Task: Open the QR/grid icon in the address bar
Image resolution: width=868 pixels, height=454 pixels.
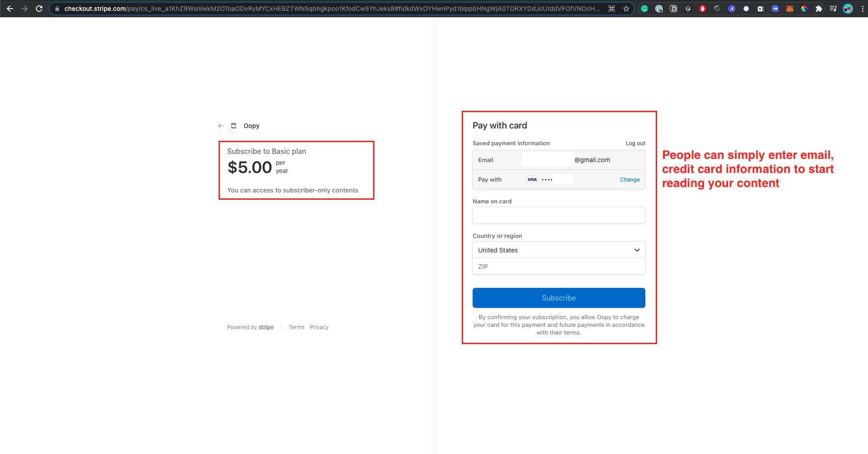Action: click(x=612, y=9)
